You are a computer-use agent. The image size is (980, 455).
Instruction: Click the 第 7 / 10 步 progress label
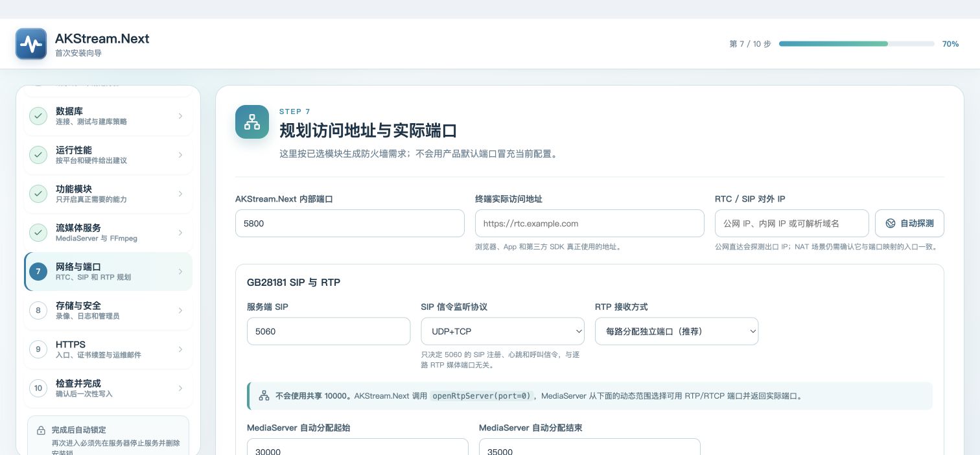[x=750, y=44]
